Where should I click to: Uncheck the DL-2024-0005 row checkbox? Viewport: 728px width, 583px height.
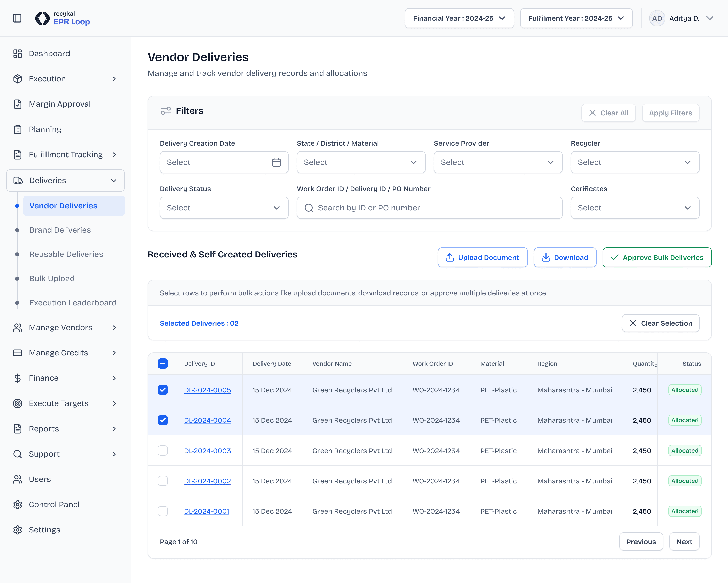click(x=163, y=390)
